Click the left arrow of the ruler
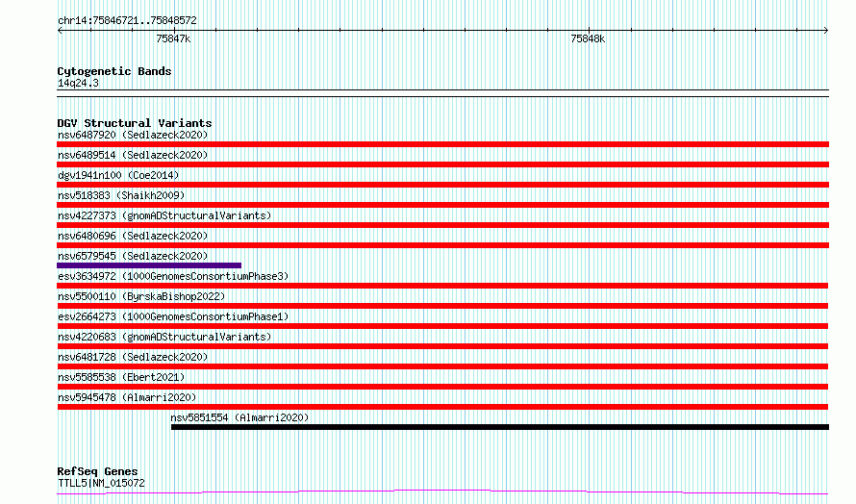This screenshot has height=504, width=856. pos(60,31)
